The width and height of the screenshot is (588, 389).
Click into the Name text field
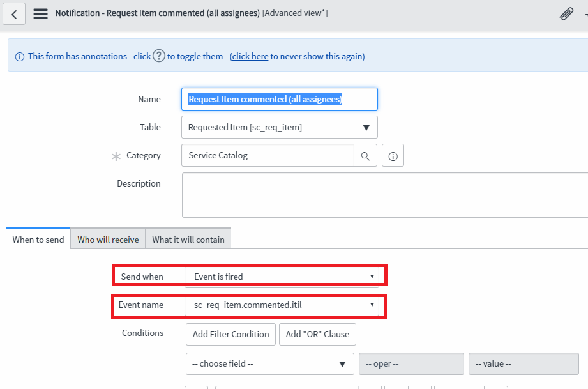point(280,99)
